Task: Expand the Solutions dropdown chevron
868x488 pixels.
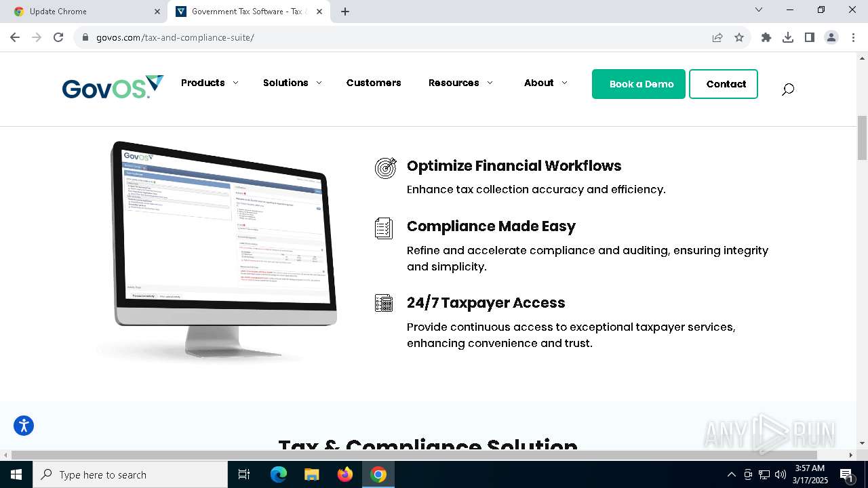Action: coord(319,83)
